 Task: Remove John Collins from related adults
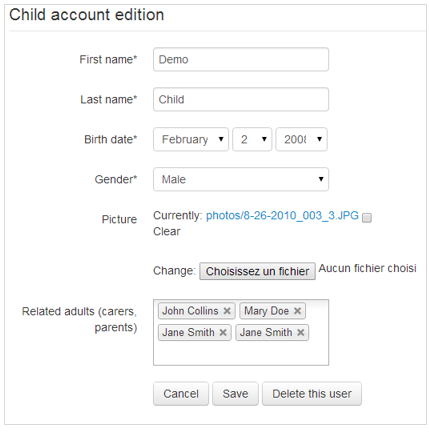[x=227, y=311]
